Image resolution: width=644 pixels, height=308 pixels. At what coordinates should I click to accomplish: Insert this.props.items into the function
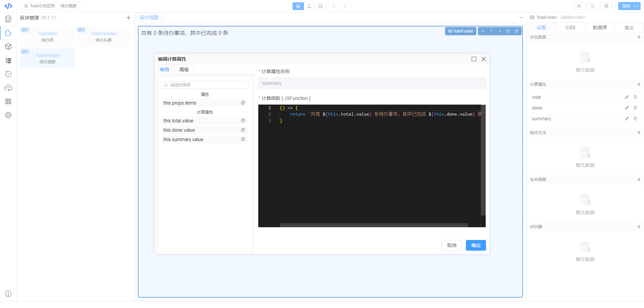click(x=243, y=103)
